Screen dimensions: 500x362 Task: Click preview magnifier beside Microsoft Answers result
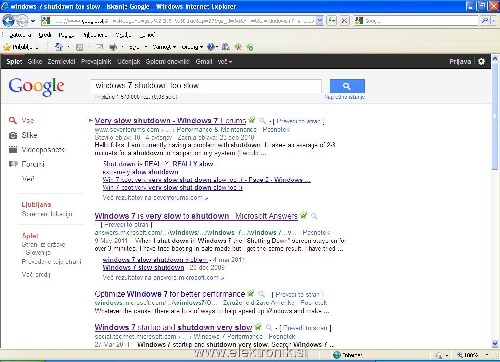pos(314,216)
